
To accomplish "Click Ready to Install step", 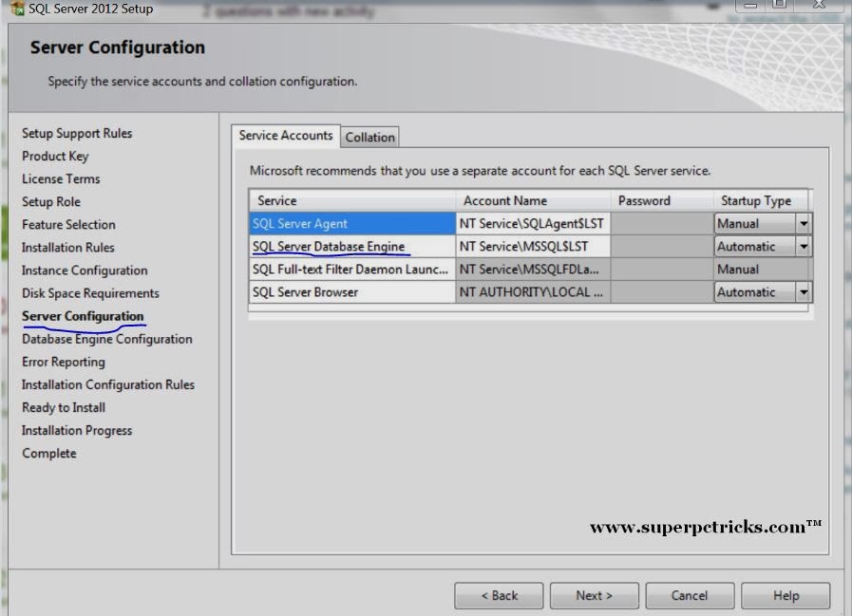I will (64, 407).
